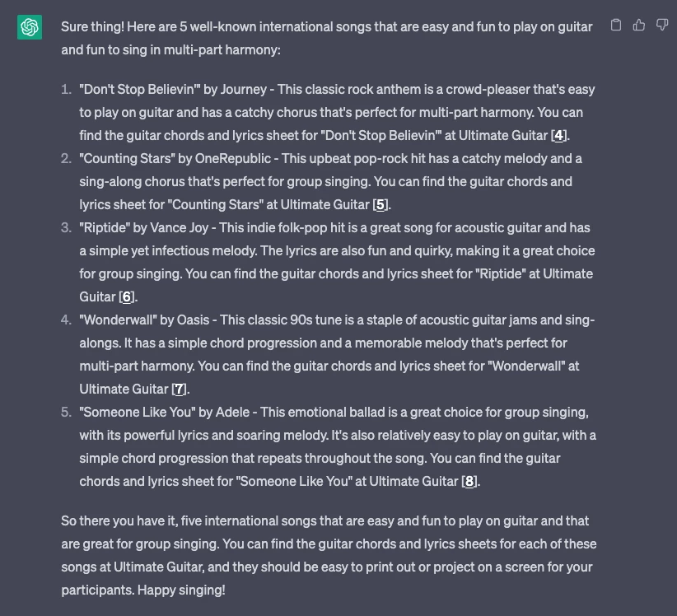The width and height of the screenshot is (677, 616).
Task: Give the response a thumbs up
Action: pyautogui.click(x=639, y=26)
